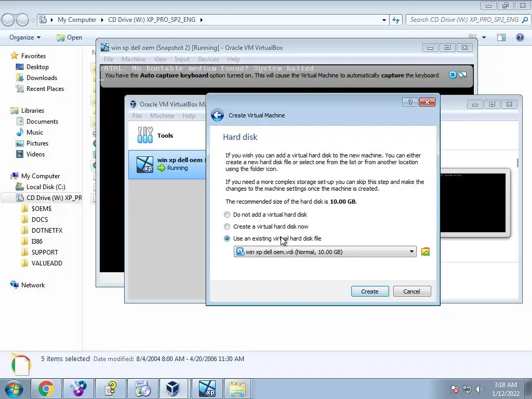Toggle the preview pane icon in Explorer

point(501,37)
